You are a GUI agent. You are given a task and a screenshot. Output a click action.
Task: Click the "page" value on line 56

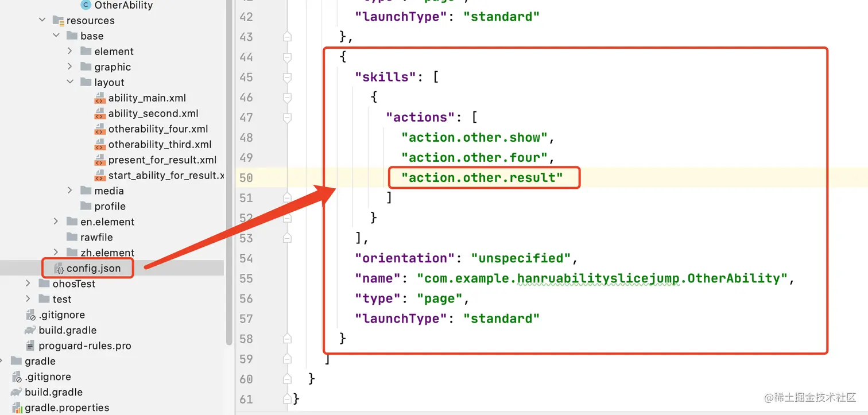click(440, 298)
